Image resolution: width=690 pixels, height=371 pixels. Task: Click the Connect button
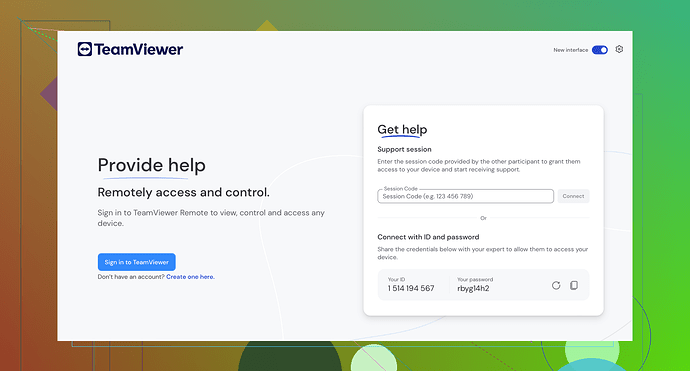(573, 196)
